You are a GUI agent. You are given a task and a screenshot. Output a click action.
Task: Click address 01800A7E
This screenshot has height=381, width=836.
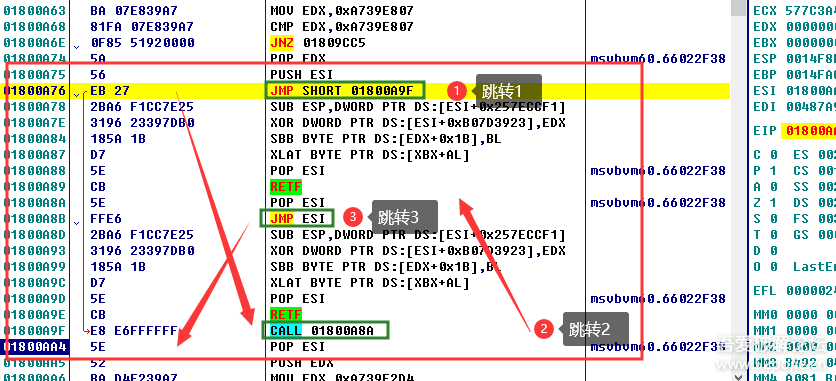(34, 123)
